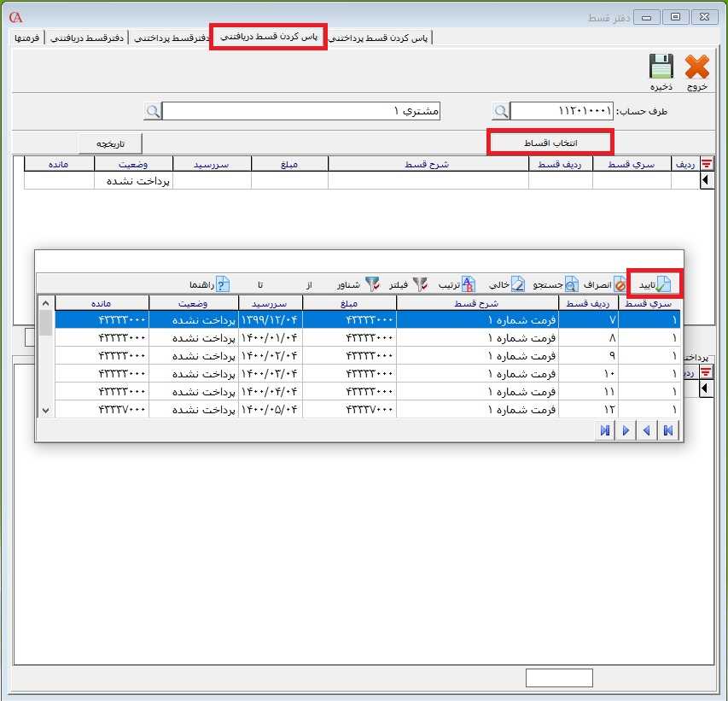Screen dimensions: 728x701
Task: Sort the list with ترتیب icon
Action: (x=469, y=284)
